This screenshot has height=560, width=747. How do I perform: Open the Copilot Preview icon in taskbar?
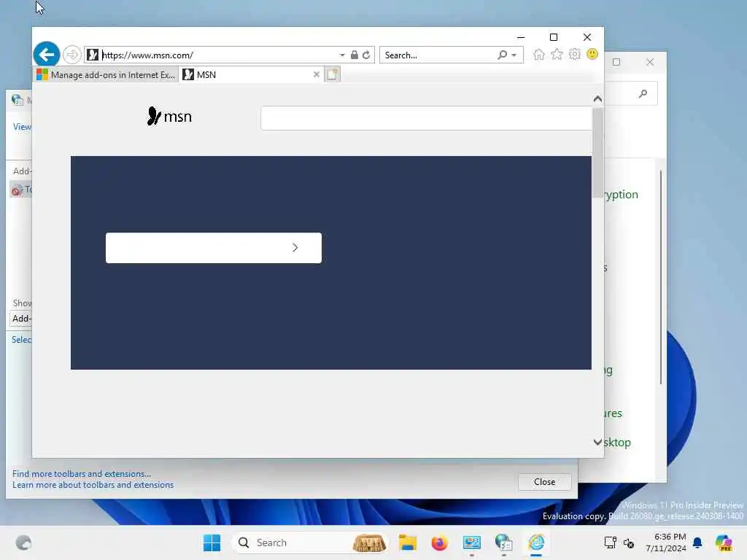click(x=724, y=542)
